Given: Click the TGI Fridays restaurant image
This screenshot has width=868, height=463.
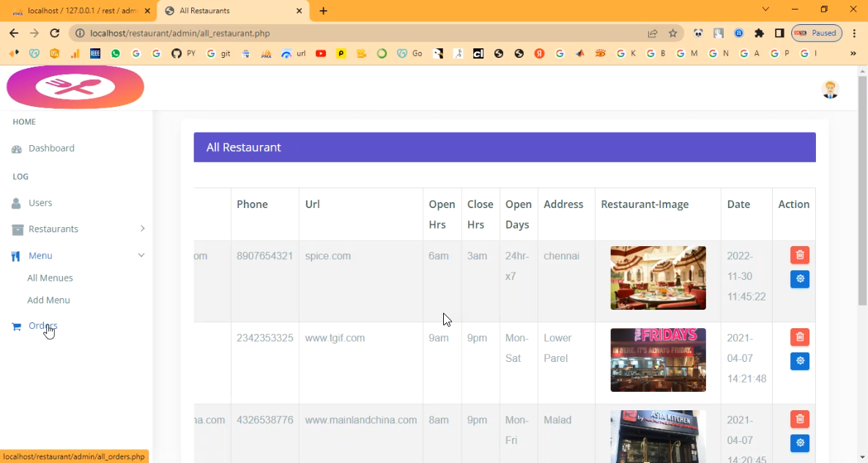Looking at the screenshot, I should tap(658, 360).
